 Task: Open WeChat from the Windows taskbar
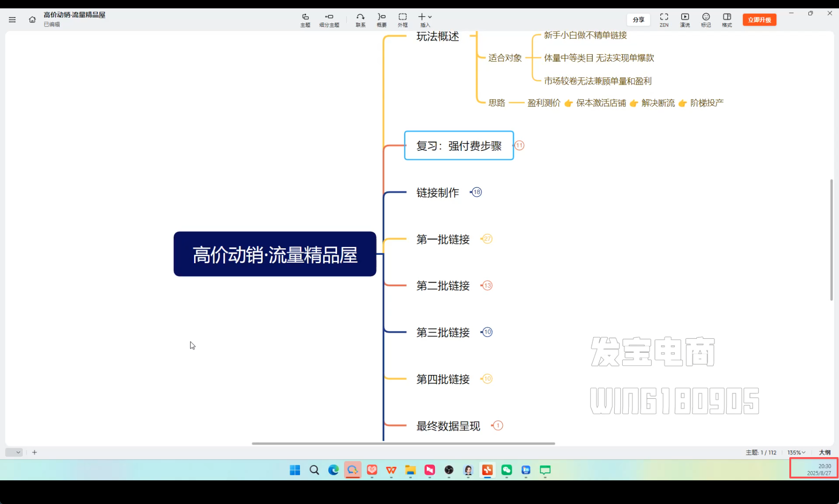click(507, 470)
